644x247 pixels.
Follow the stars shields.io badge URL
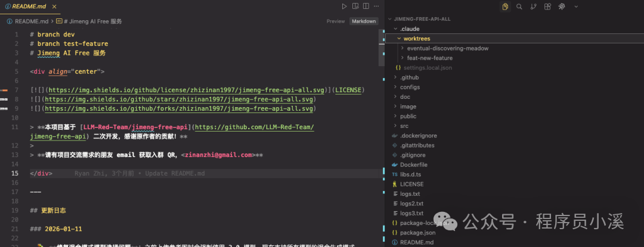click(178, 99)
